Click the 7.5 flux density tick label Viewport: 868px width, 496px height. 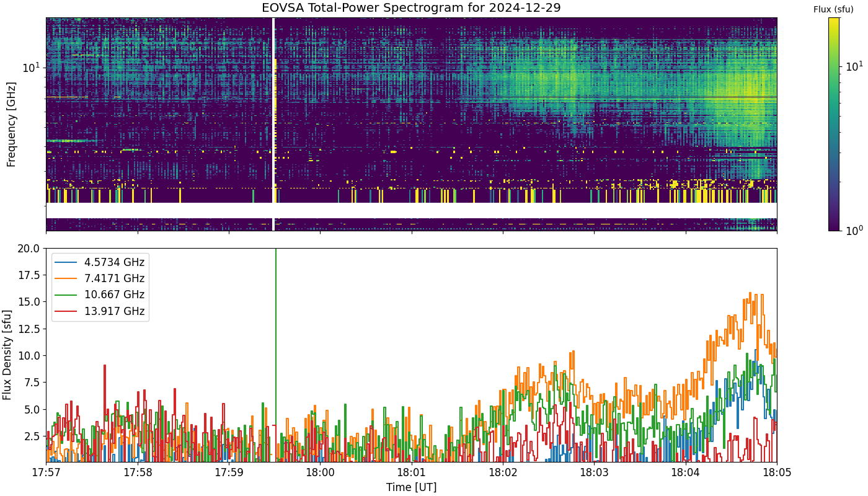pyautogui.click(x=33, y=383)
